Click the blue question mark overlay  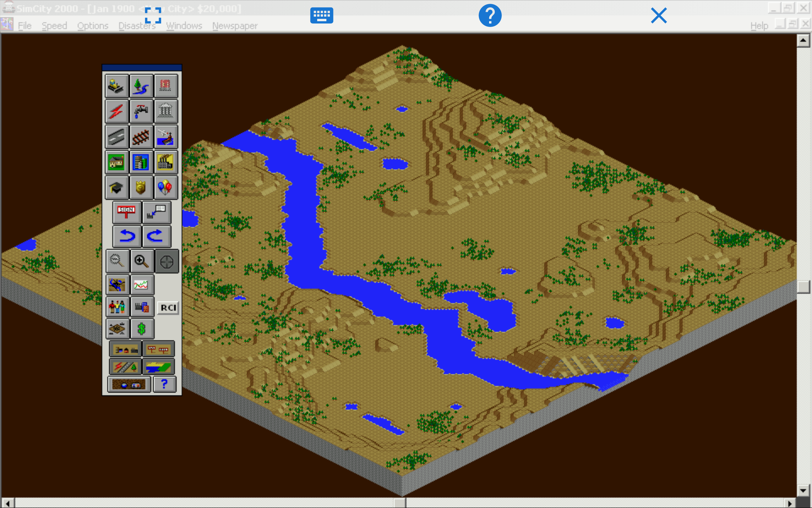pyautogui.click(x=490, y=16)
